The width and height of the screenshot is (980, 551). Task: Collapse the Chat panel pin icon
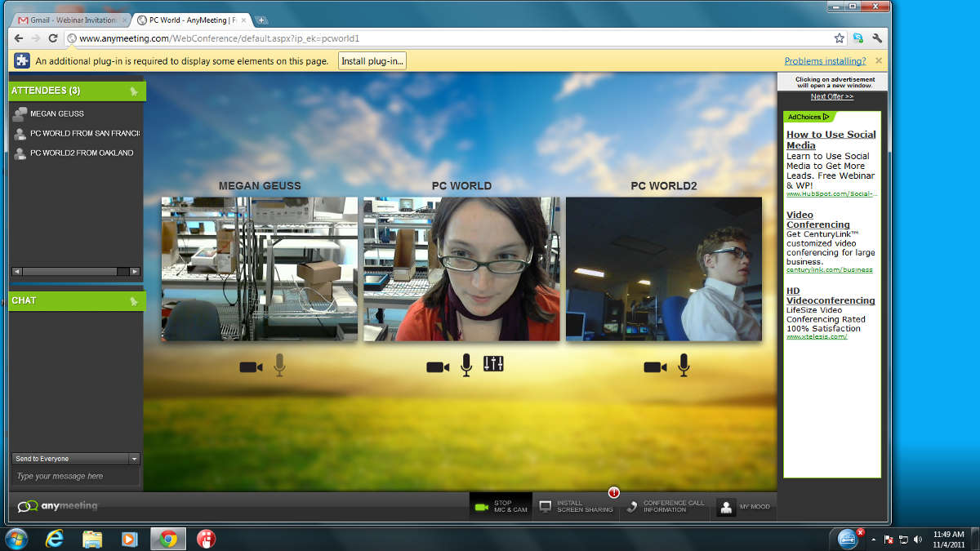[x=134, y=301]
